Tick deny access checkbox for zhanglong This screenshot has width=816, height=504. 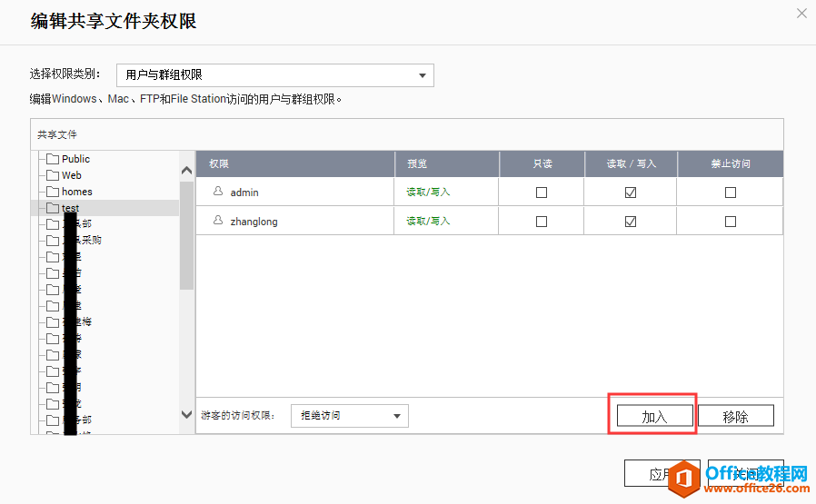[731, 222]
